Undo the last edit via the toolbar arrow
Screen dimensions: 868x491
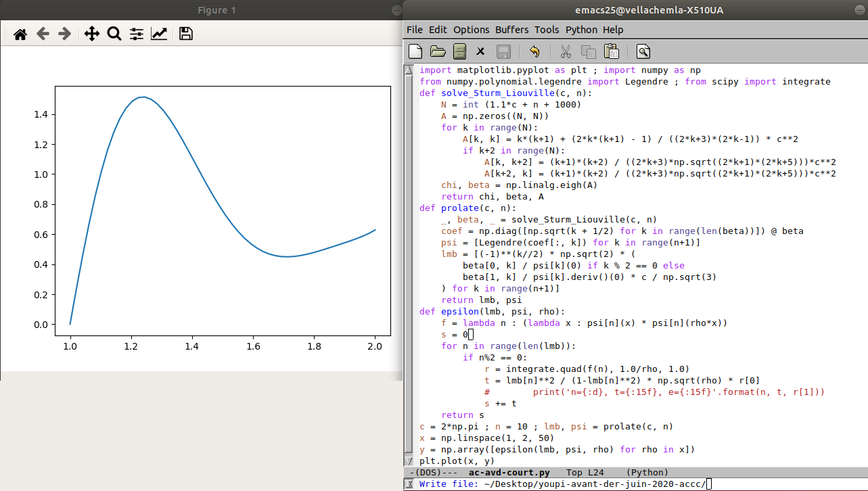click(x=534, y=51)
